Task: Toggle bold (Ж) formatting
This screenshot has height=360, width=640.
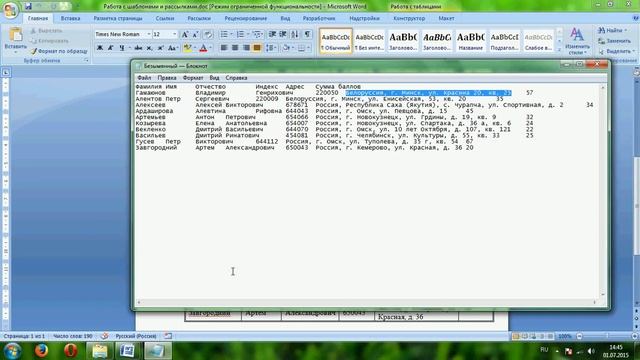Action: point(100,48)
